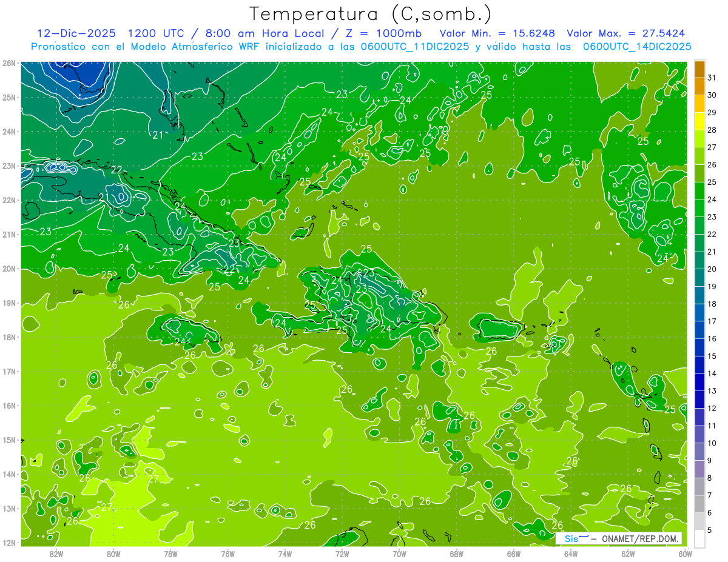Click the yellow swatch between 28 and 29
This screenshot has height=562, width=728.
[699, 121]
